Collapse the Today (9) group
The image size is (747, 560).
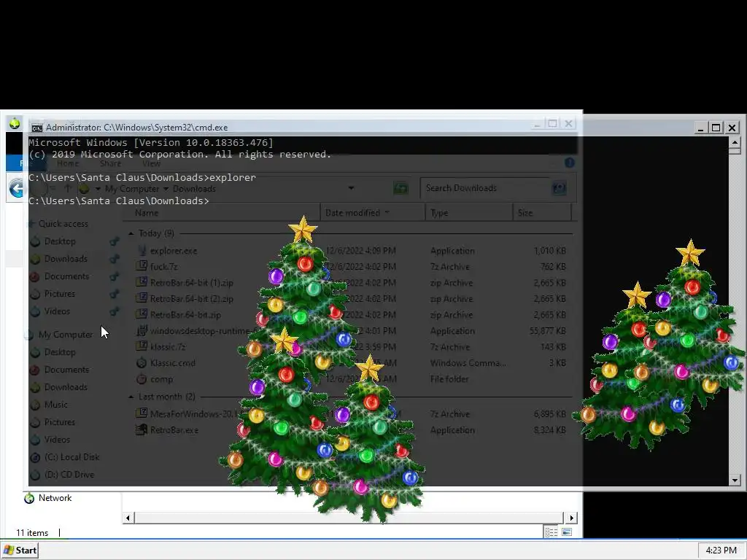click(131, 233)
